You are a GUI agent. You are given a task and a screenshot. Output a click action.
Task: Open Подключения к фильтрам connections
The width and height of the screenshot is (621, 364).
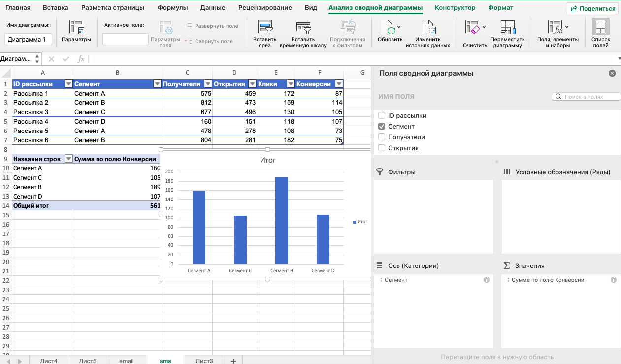point(348,33)
